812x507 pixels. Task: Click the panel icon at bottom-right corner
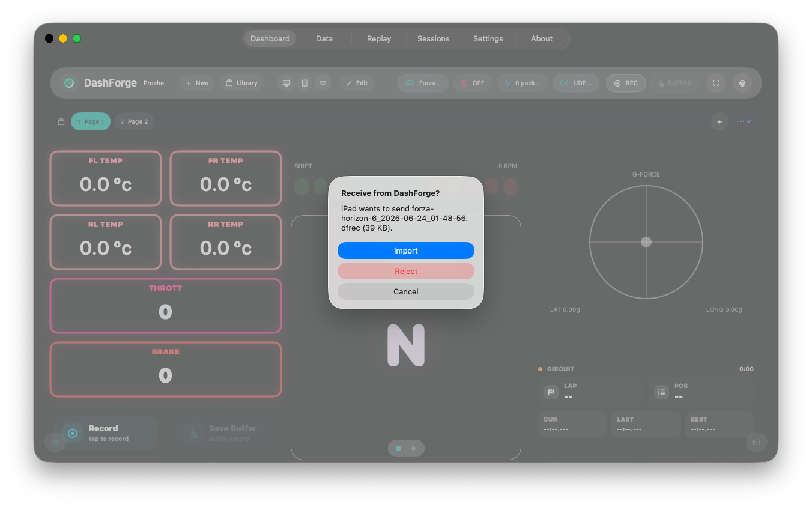coord(757,442)
